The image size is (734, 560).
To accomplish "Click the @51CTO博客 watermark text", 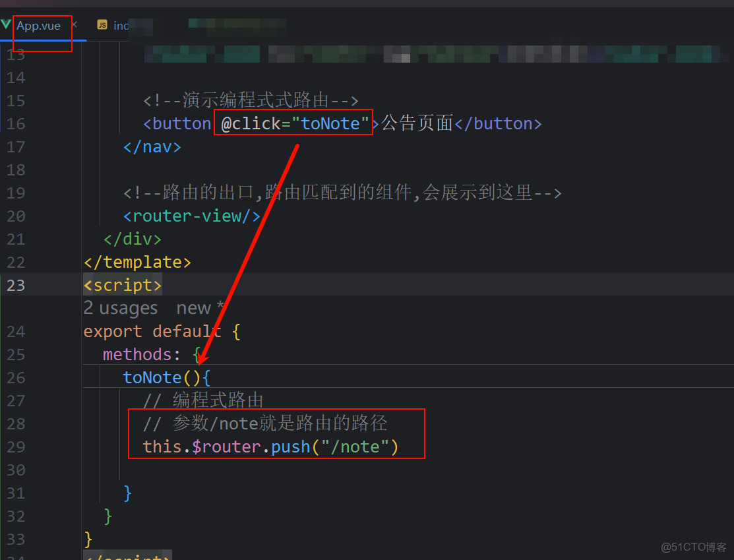I will click(x=692, y=547).
